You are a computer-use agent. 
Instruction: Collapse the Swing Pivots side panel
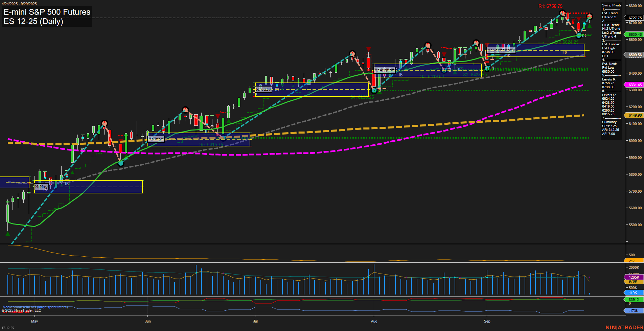click(x=612, y=5)
